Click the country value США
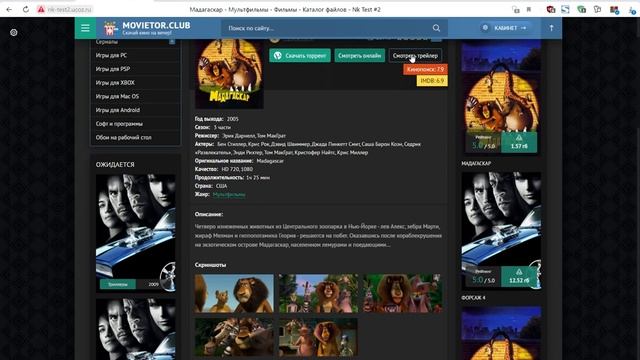The height and width of the screenshot is (360, 640). (x=221, y=186)
